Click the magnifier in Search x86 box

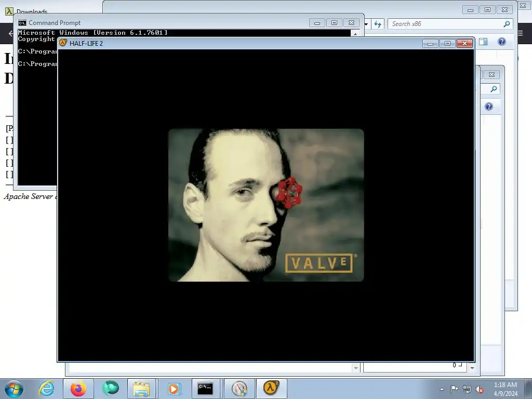[507, 24]
